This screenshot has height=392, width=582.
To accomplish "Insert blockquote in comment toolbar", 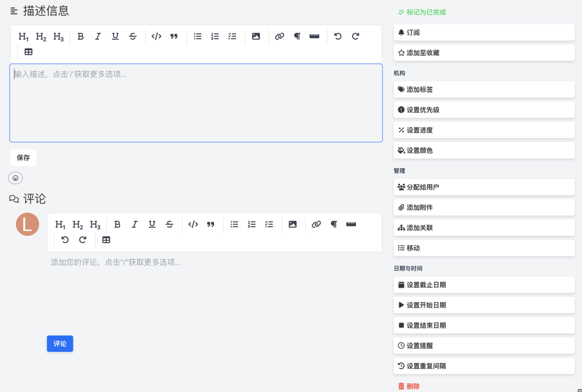I will click(210, 225).
